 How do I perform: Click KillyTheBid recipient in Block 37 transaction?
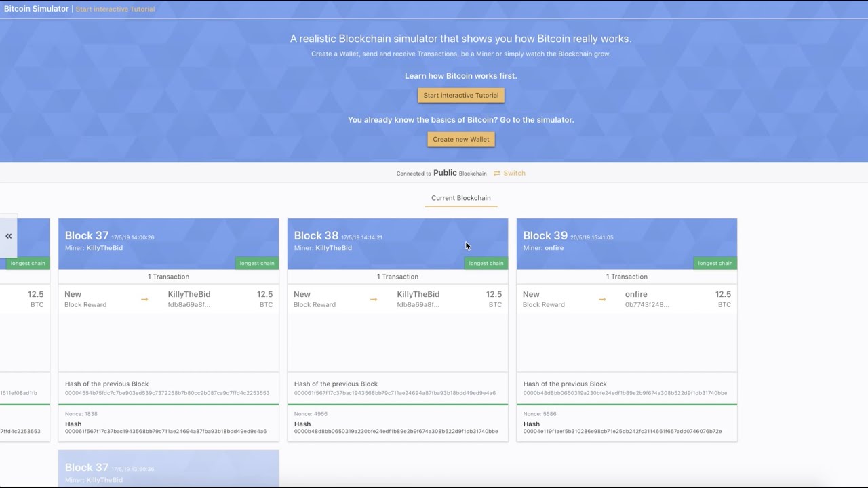[189, 294]
